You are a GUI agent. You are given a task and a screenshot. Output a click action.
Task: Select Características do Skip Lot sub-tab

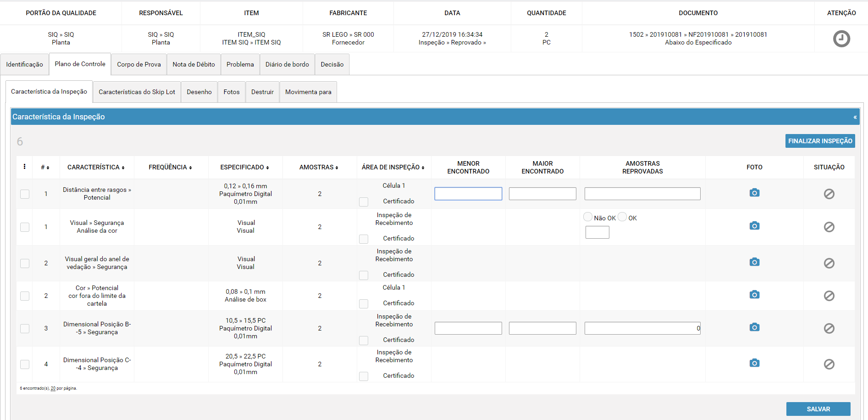[x=137, y=92]
